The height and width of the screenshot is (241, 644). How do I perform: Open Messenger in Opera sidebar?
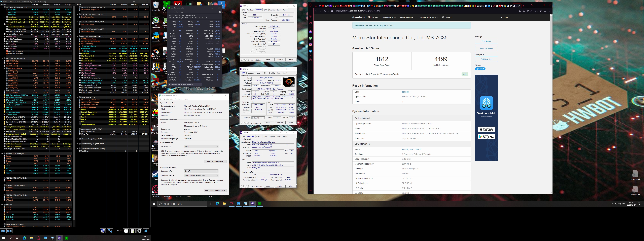pos(311,32)
